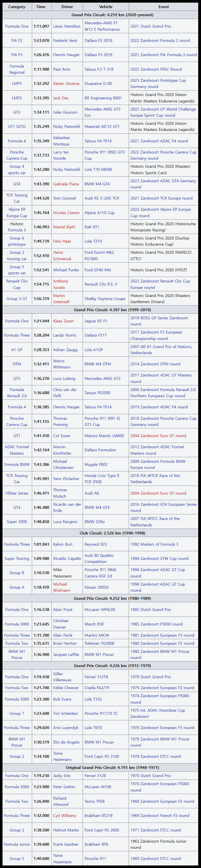Open 1992 Masters of Formula 3 link
The height and width of the screenshot is (868, 201).
154,544
